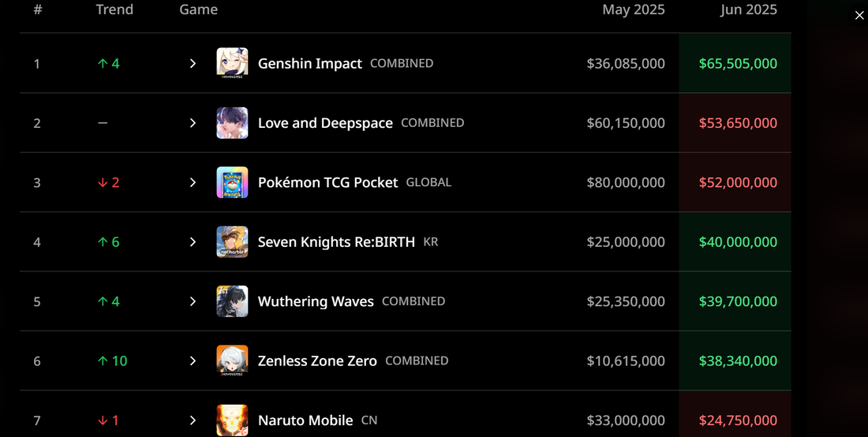Select the Seven Knights Re:BIRTH icon

tap(232, 241)
